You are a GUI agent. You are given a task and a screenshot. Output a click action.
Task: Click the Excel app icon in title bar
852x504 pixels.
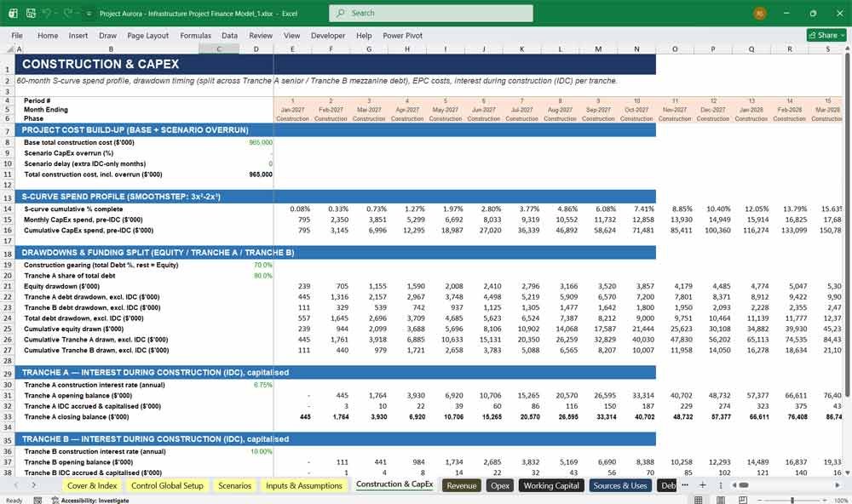coord(13,13)
